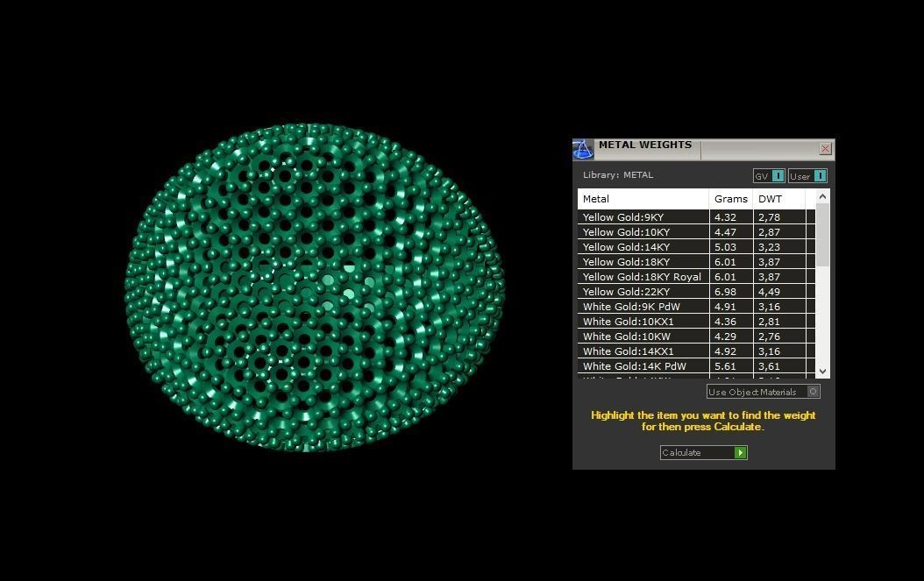Screen dimensions: 924x581
Task: Click the Library: METAL label
Action: (617, 175)
